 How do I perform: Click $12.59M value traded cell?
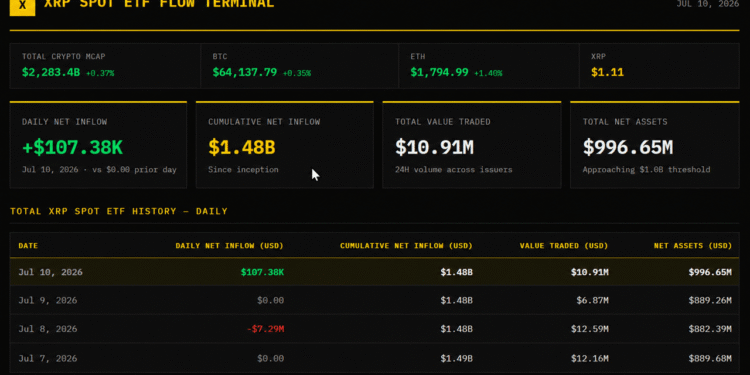click(589, 329)
